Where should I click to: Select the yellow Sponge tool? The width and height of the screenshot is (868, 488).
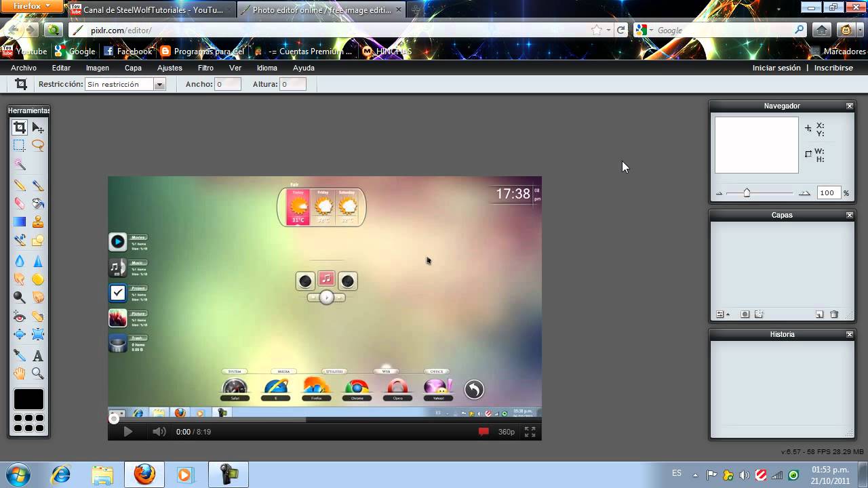click(38, 279)
